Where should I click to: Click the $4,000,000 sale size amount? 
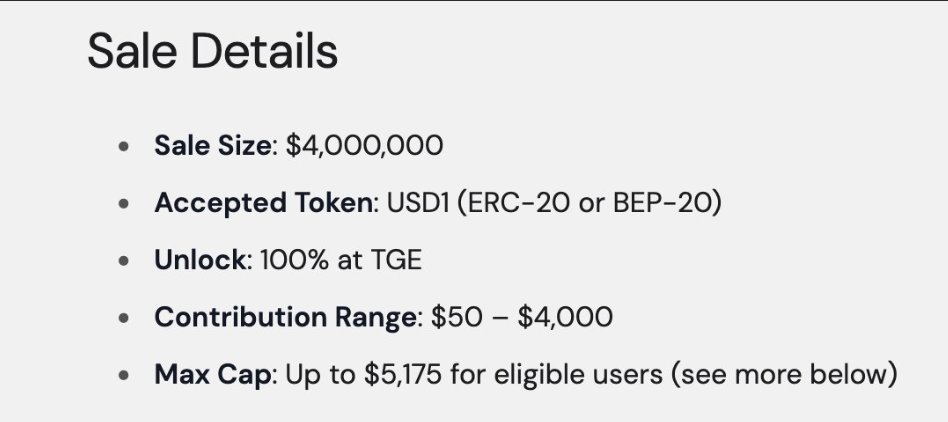coord(364,146)
